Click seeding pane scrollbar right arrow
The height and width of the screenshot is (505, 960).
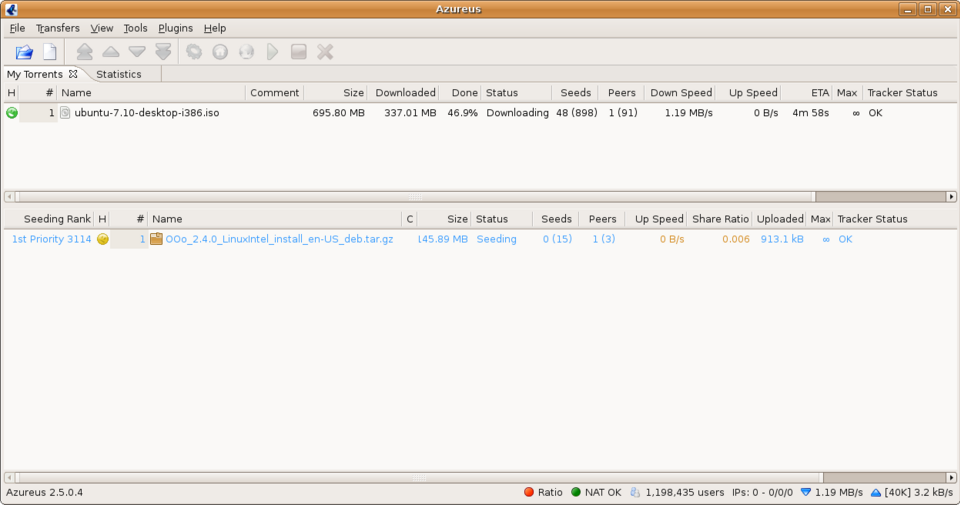(x=951, y=477)
